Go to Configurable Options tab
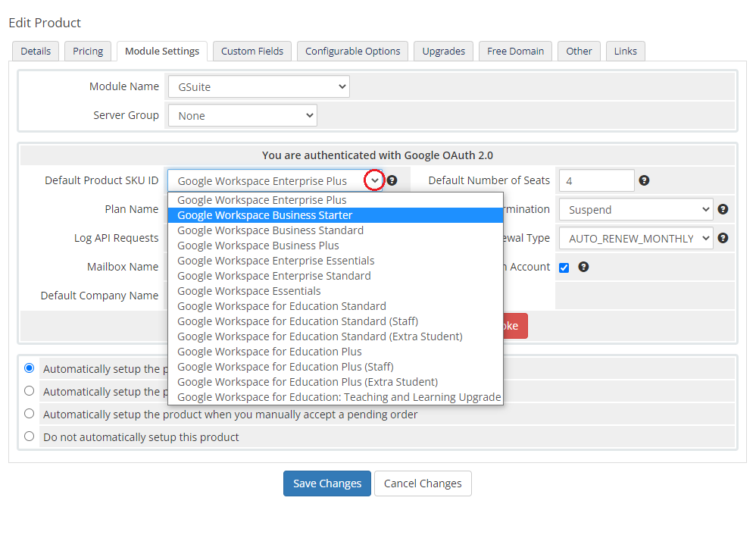 352,51
